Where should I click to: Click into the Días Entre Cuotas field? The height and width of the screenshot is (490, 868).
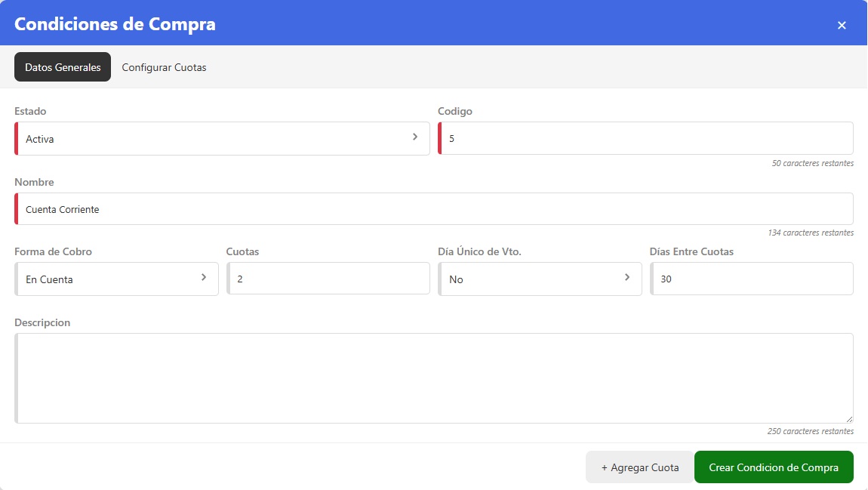pyautogui.click(x=752, y=279)
